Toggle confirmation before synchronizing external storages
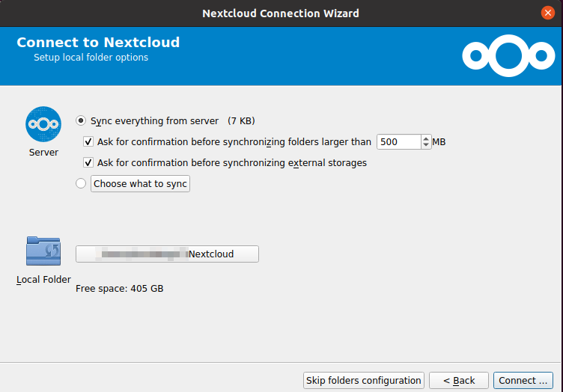Viewport: 563px width, 392px height. [89, 162]
